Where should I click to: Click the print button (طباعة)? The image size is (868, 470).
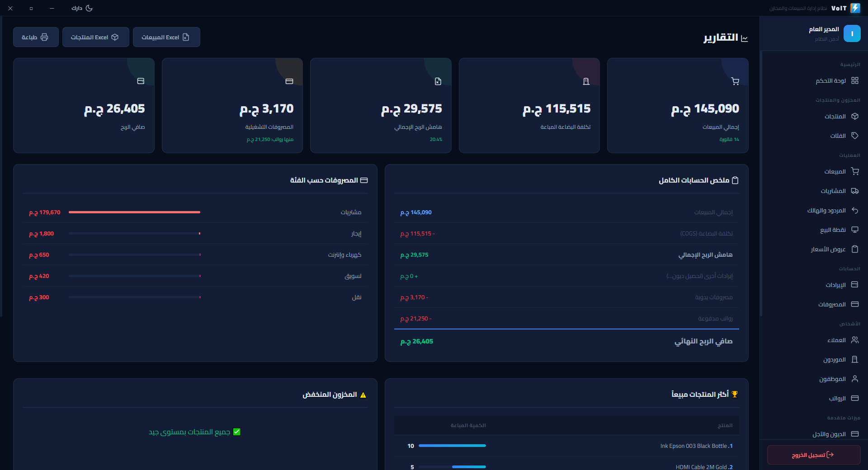pos(36,37)
